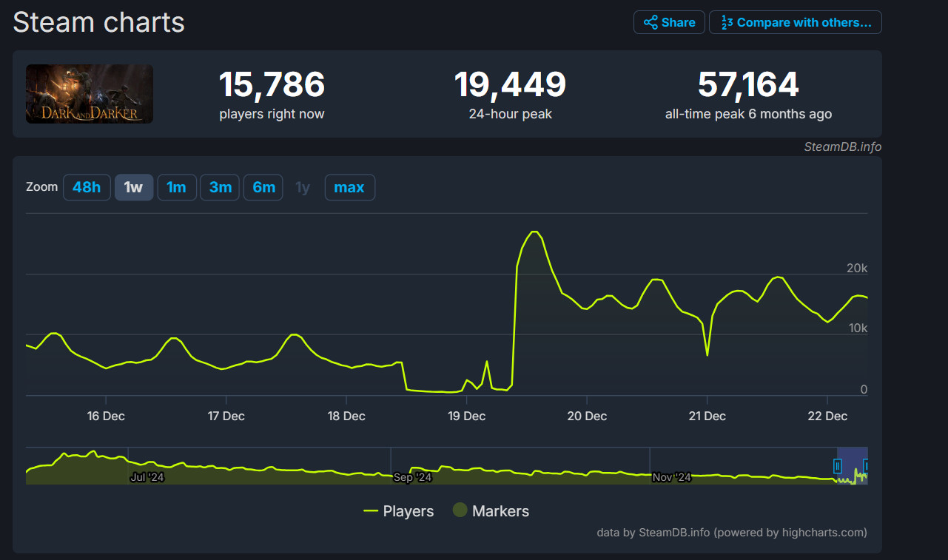The height and width of the screenshot is (560, 948).
Task: Click the 24-hour peak value 19,449
Action: tap(509, 84)
